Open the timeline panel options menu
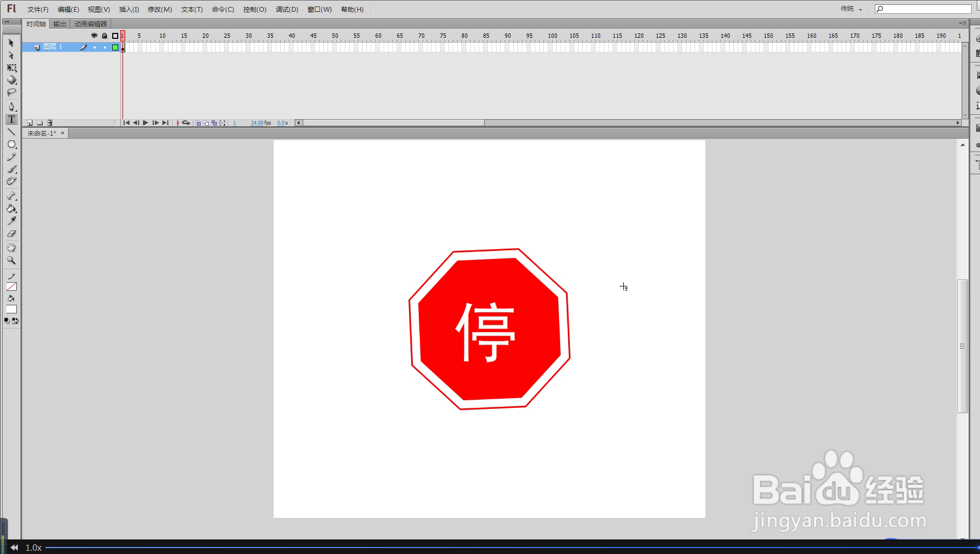Screen dimensions: 980x554 coord(964,23)
